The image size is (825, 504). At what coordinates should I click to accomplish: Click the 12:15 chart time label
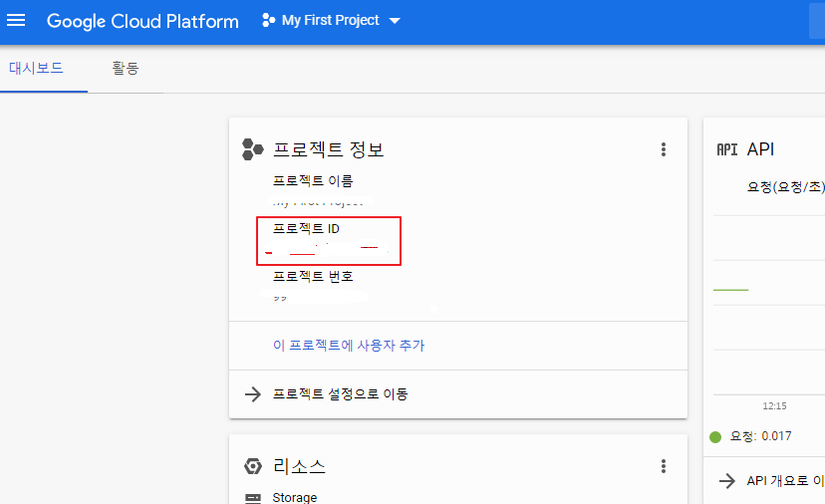(x=774, y=406)
